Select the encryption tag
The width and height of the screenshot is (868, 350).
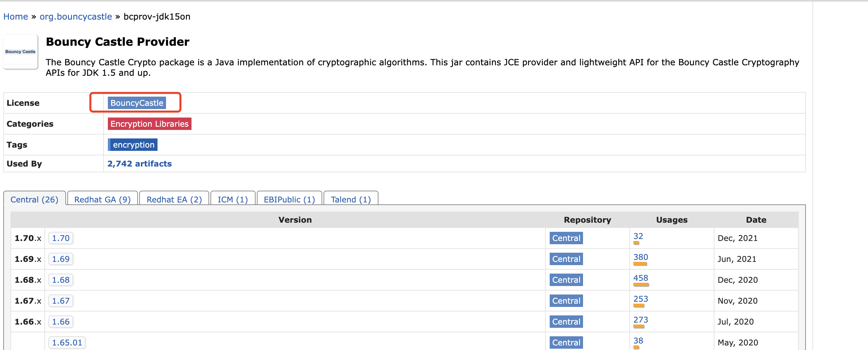(x=133, y=145)
